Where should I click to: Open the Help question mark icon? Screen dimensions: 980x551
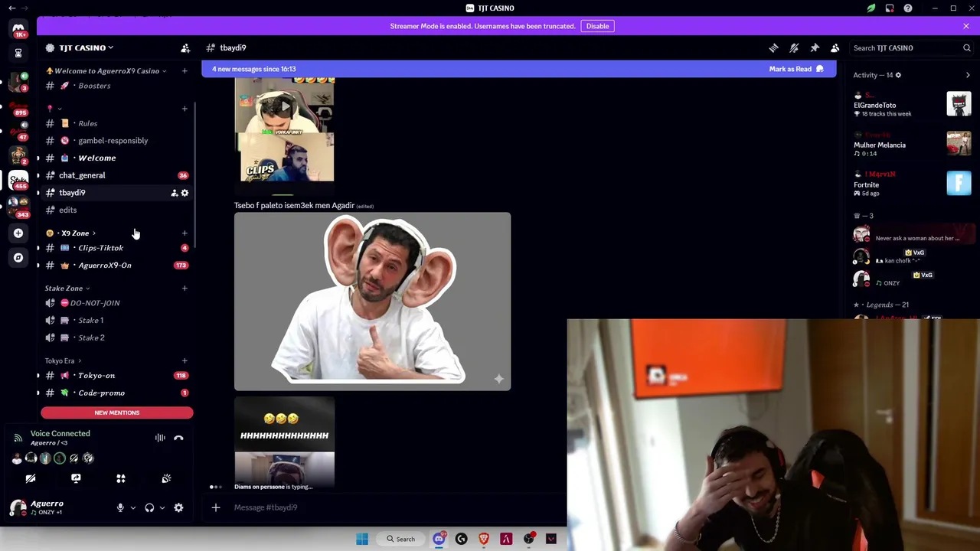tap(907, 8)
